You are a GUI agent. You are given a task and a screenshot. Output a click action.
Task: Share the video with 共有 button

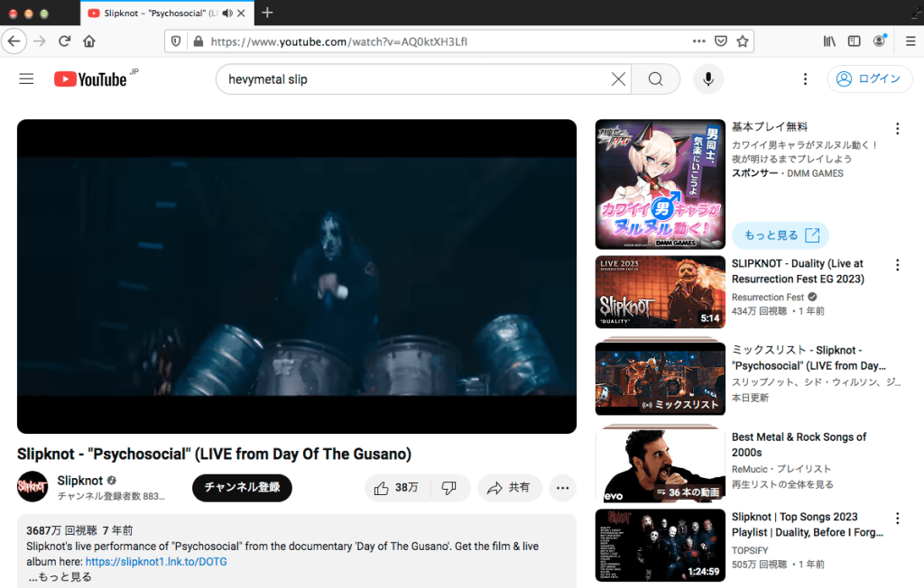pyautogui.click(x=509, y=488)
